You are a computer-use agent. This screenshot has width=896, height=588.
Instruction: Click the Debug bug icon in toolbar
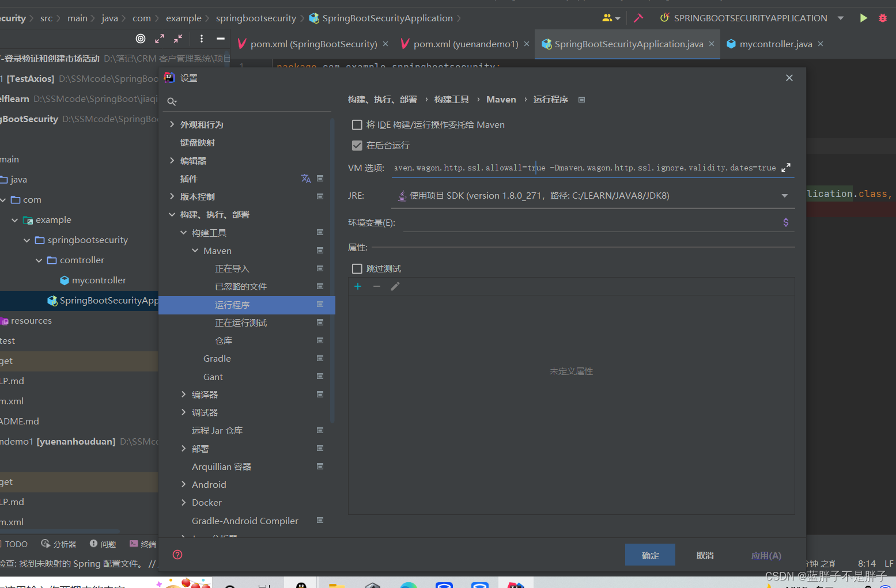click(882, 18)
